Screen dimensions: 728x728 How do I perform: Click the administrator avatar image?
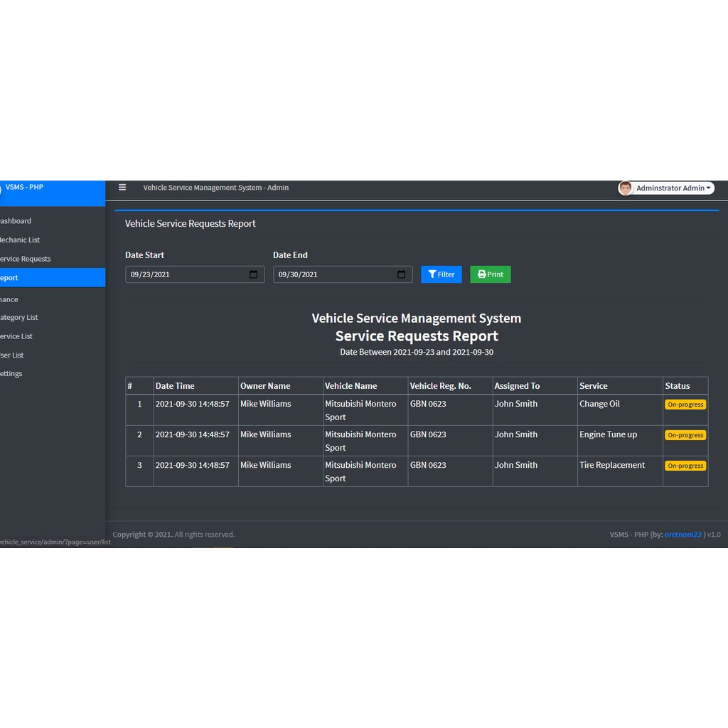click(625, 188)
